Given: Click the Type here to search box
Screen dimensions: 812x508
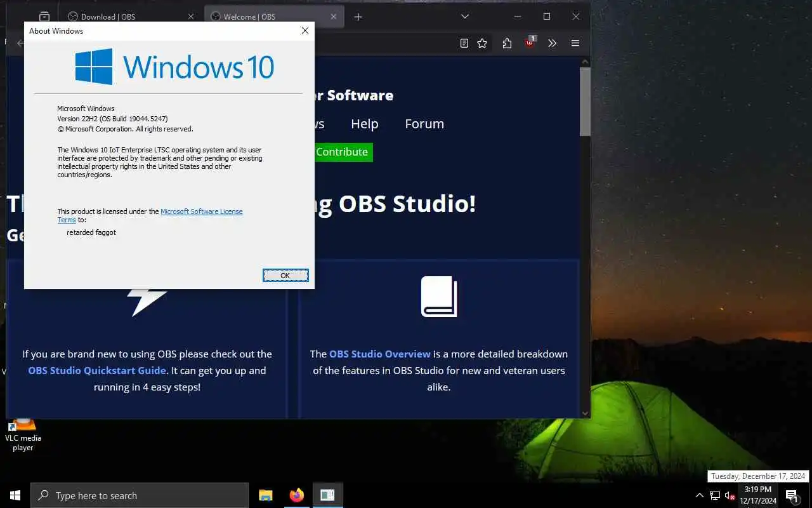Looking at the screenshot, I should point(140,495).
